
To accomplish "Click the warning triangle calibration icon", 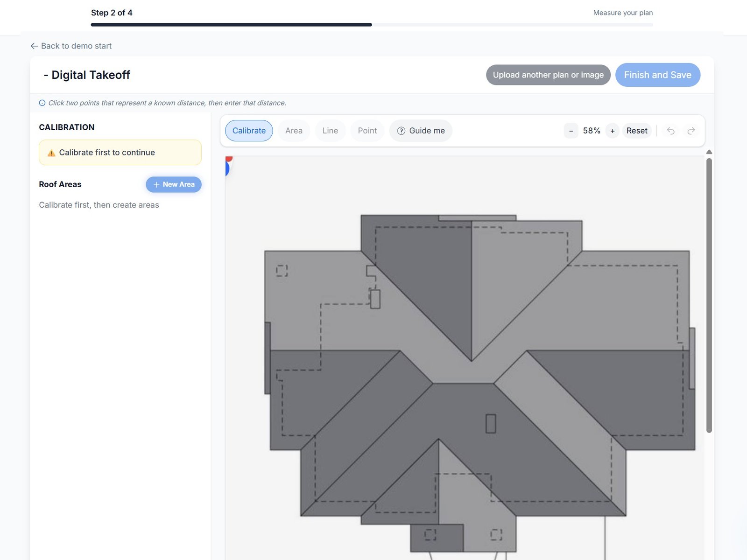I will [x=51, y=153].
